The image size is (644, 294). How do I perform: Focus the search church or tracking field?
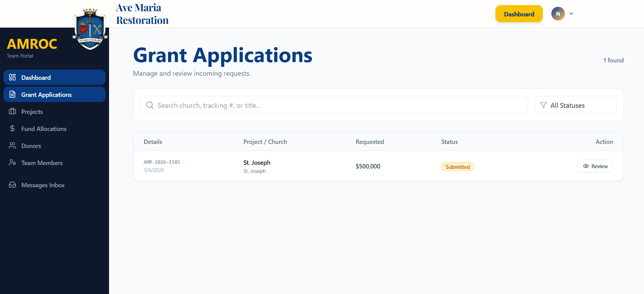(334, 105)
